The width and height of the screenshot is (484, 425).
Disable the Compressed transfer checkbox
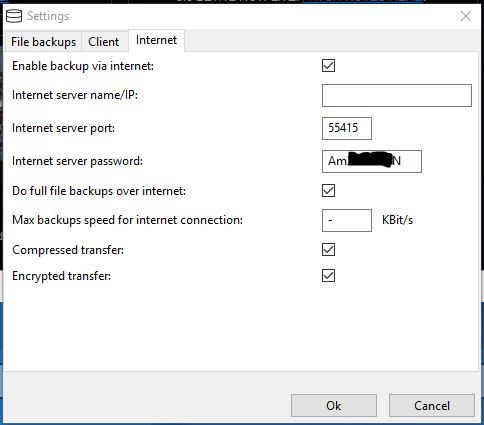point(328,250)
